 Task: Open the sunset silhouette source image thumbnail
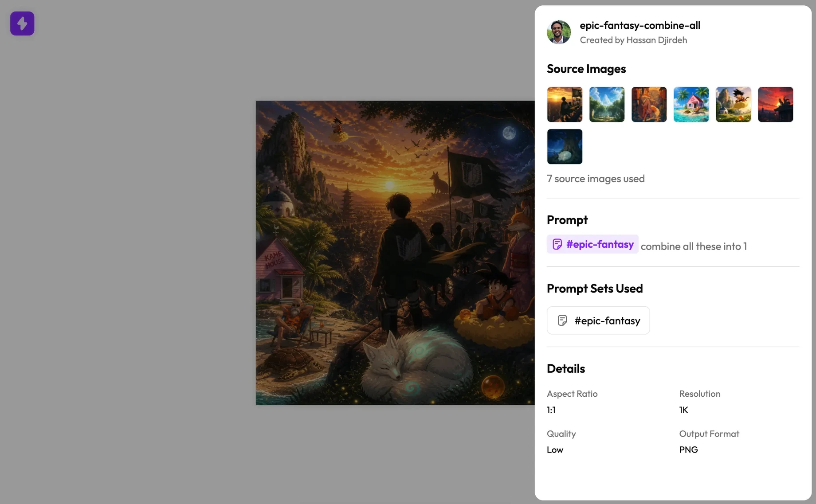[565, 104]
